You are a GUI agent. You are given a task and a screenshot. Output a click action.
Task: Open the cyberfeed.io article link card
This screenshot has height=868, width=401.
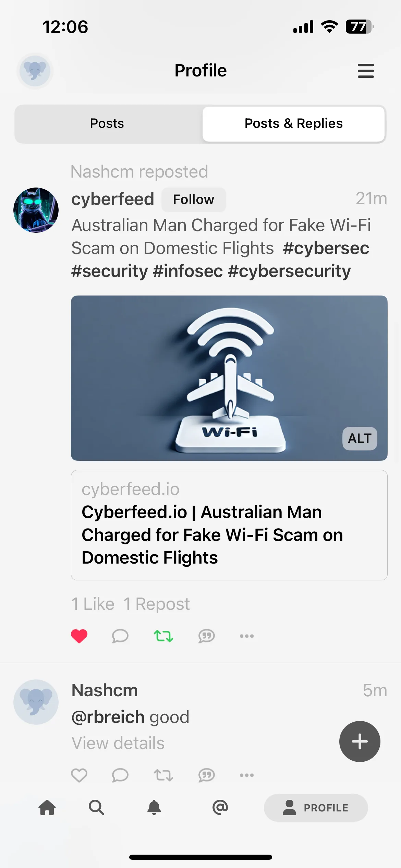(x=229, y=525)
